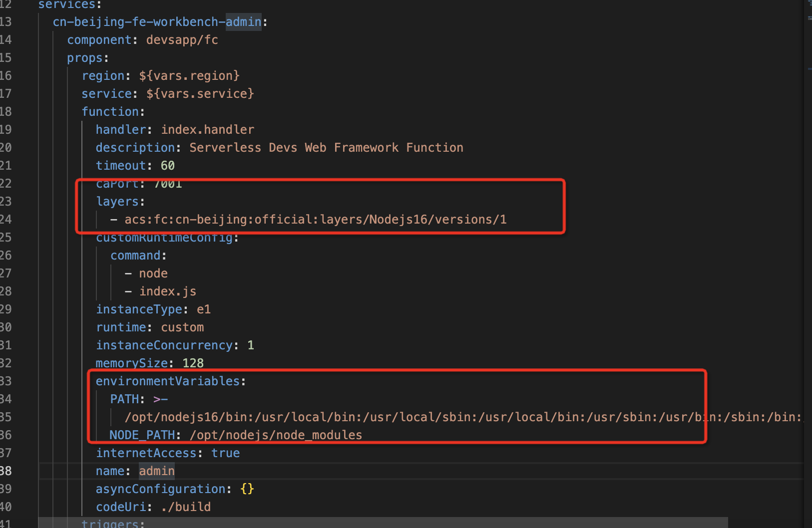
Task: Click the timeout value 60
Action: pos(167,165)
